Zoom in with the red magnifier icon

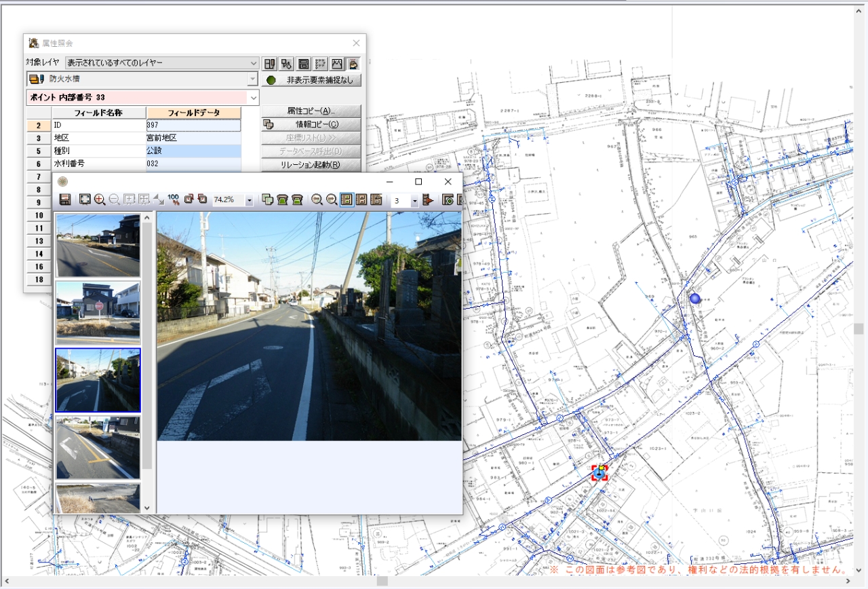(100, 199)
